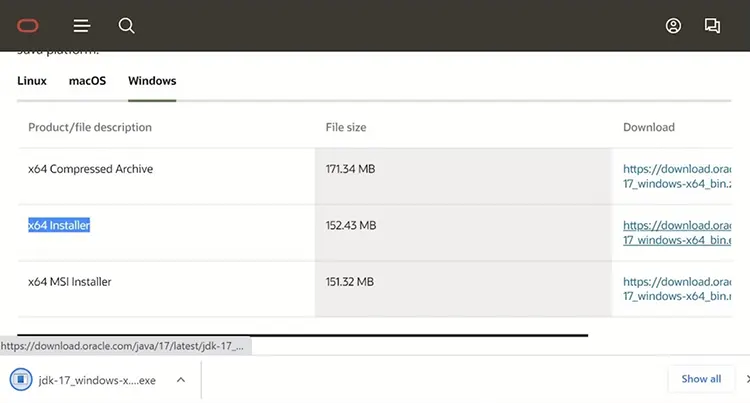Expand options chevron for jdk-17 download

point(180,380)
